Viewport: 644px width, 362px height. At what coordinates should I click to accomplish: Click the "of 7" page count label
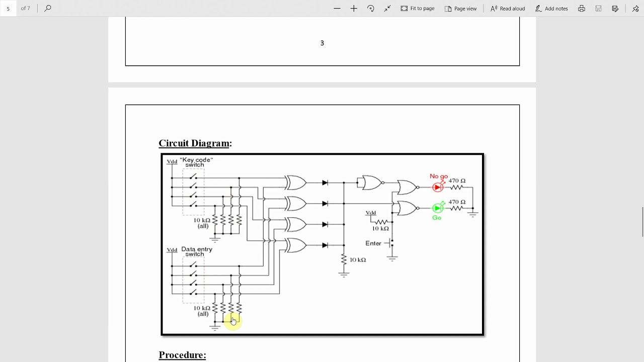25,8
